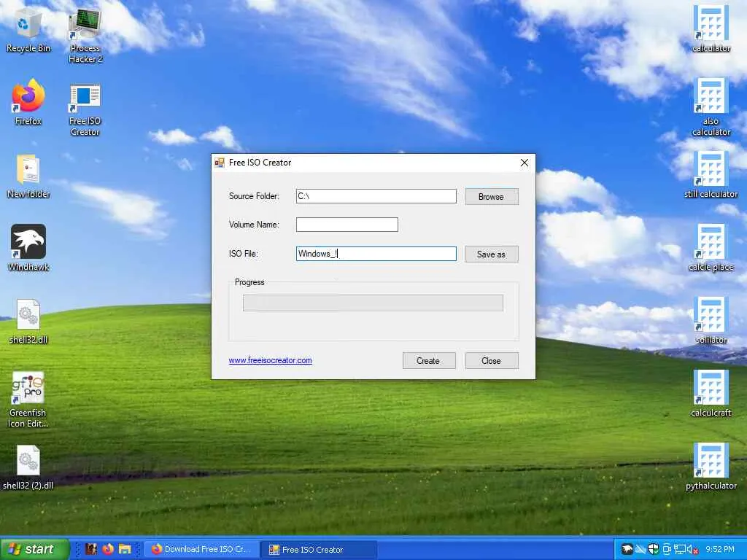Click the 9:52 PM taskbar clock
The width and height of the screenshot is (747, 560).
coord(720,549)
